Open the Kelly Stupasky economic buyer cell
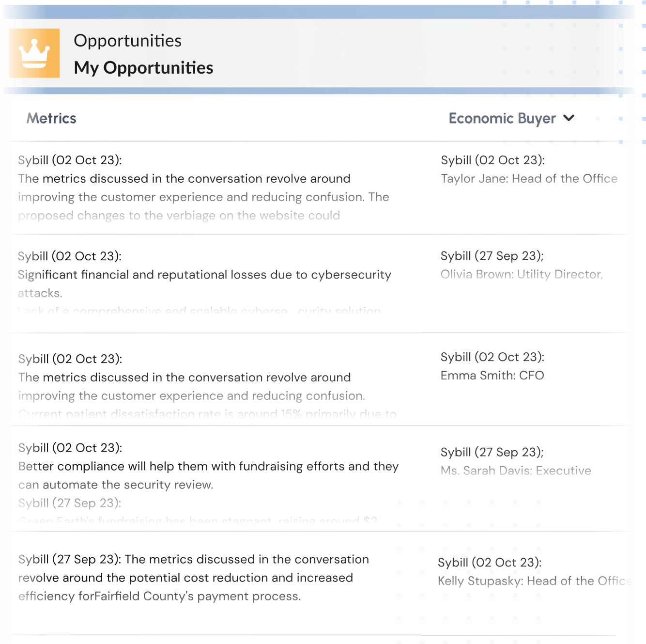 tap(535, 572)
